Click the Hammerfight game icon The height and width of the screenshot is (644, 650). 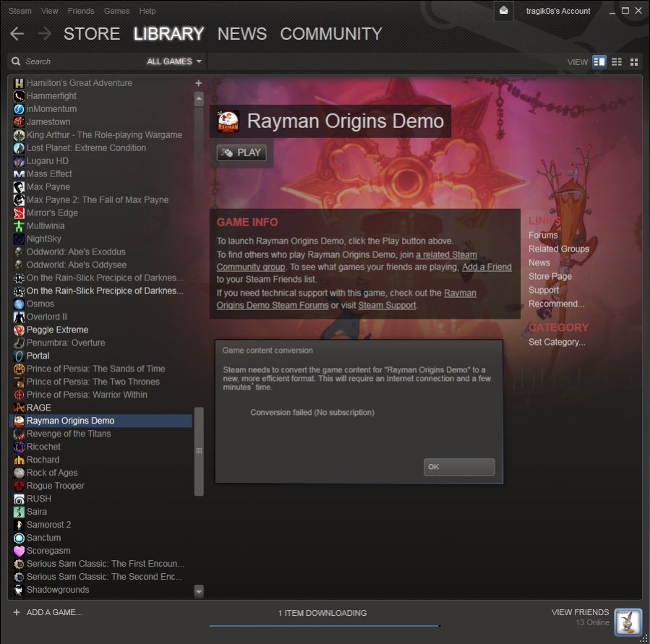tap(19, 96)
